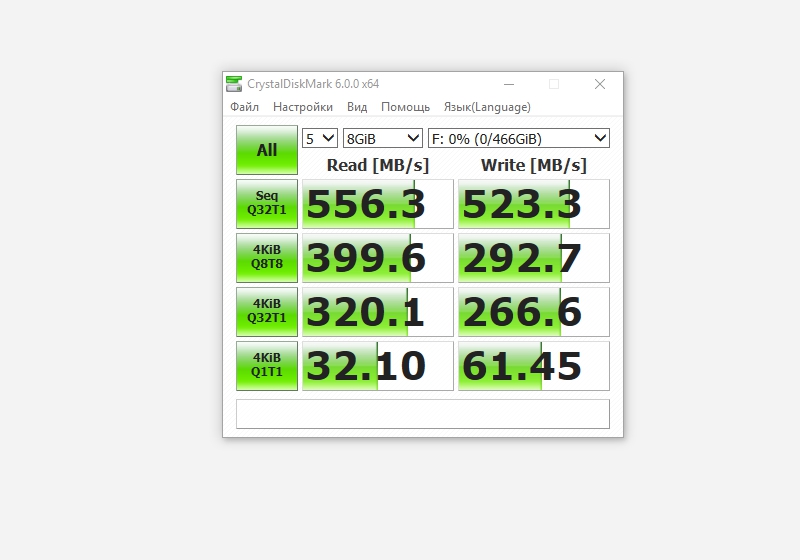The height and width of the screenshot is (560, 800).
Task: Start all benchmarks with the All button
Action: (x=267, y=150)
